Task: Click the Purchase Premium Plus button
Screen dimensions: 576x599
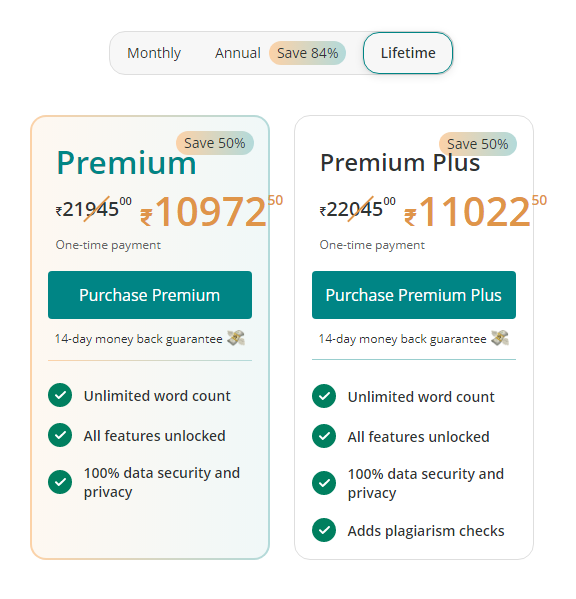Action: click(x=414, y=295)
